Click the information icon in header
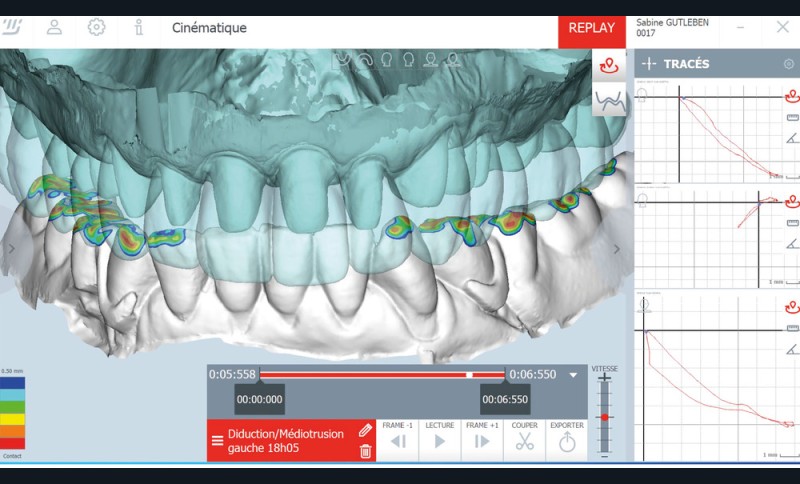Image resolution: width=800 pixels, height=484 pixels. click(137, 28)
